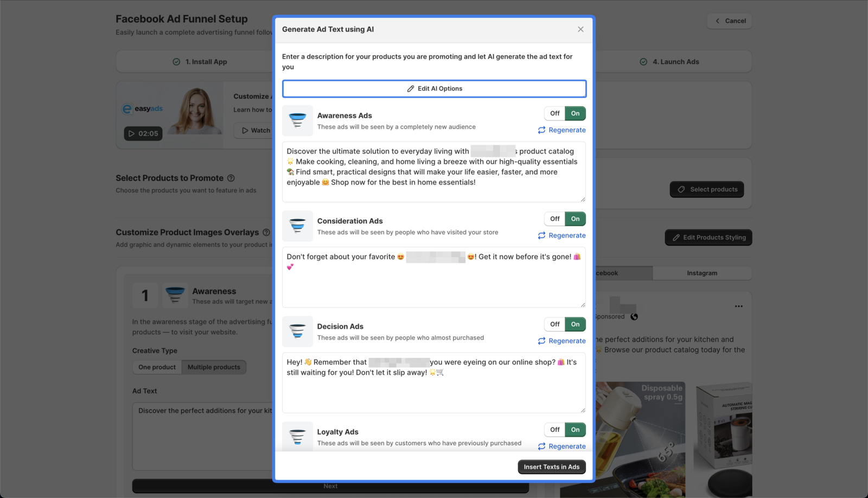Click the funnel icon beside Consideration Ads
868x498 pixels.
pos(297,226)
